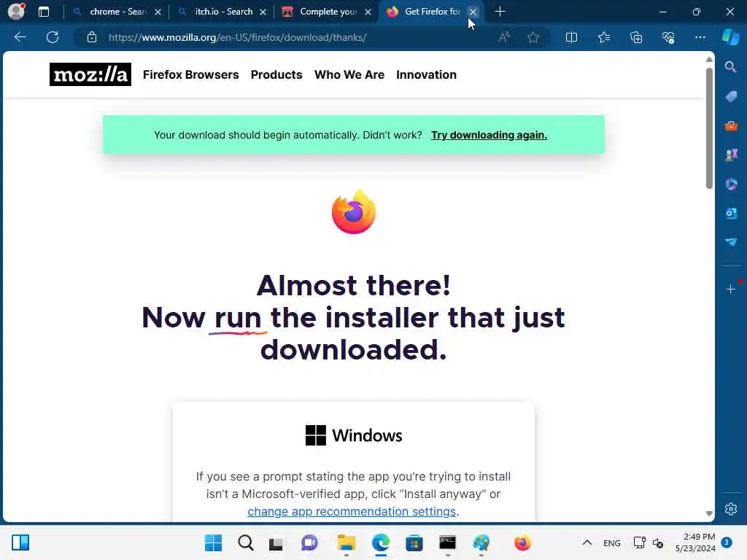The image size is (747, 560).
Task: Open sidebar Drop paper plane icon
Action: (731, 242)
